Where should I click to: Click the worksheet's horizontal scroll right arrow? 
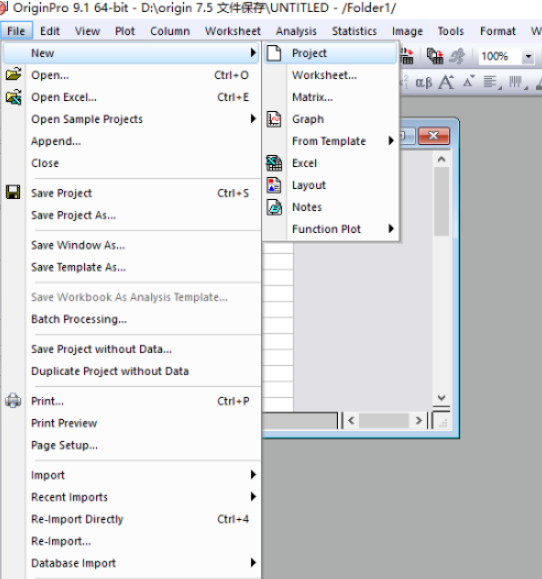pos(418,421)
